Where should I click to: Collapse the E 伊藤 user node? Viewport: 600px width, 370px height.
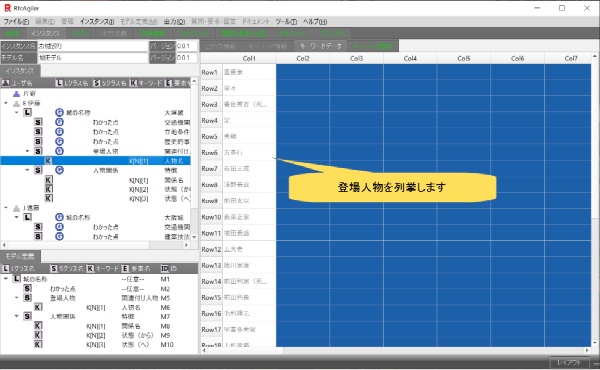6,103
